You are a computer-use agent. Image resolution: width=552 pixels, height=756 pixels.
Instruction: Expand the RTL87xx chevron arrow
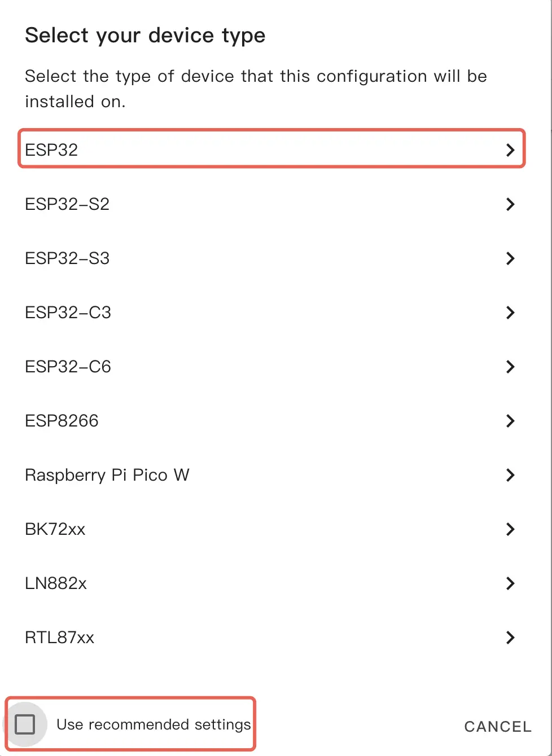pyautogui.click(x=510, y=638)
